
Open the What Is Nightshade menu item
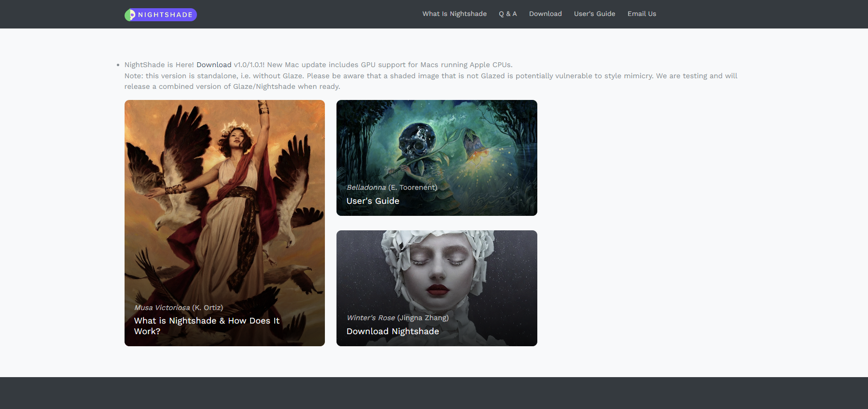click(x=454, y=14)
